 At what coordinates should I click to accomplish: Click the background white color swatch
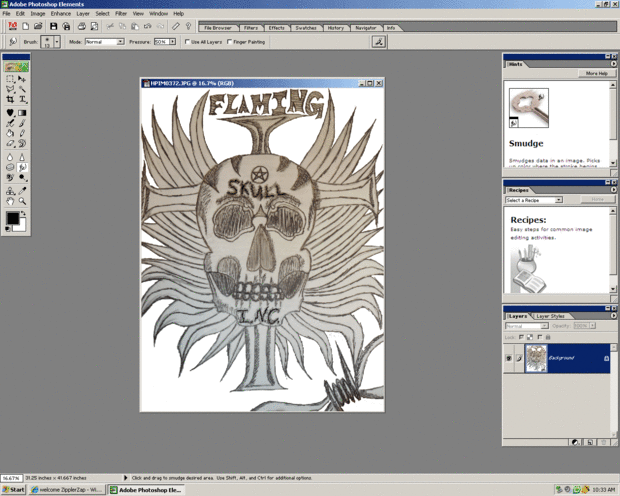[21, 227]
